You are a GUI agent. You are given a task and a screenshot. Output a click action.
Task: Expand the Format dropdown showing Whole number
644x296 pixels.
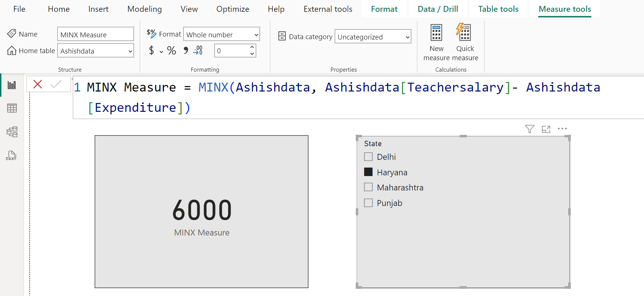[221, 35]
